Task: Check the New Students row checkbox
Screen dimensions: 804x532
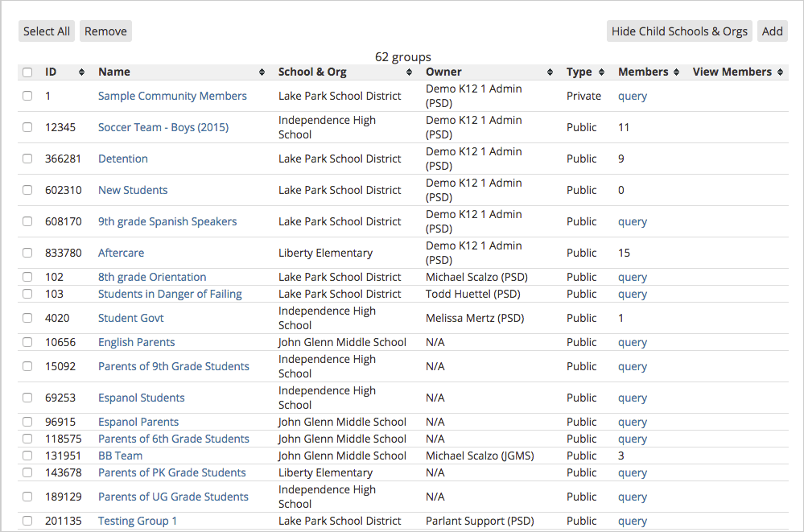Action: [x=27, y=190]
